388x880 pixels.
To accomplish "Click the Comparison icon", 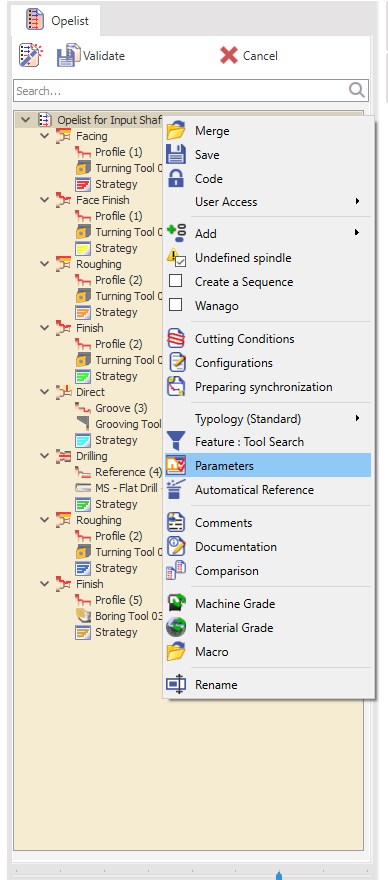I will click(x=176, y=571).
